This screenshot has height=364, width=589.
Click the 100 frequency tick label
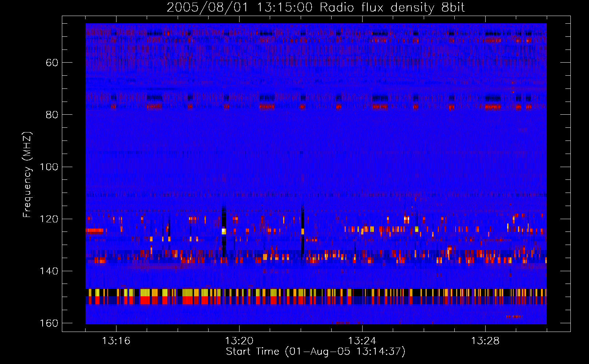49,167
